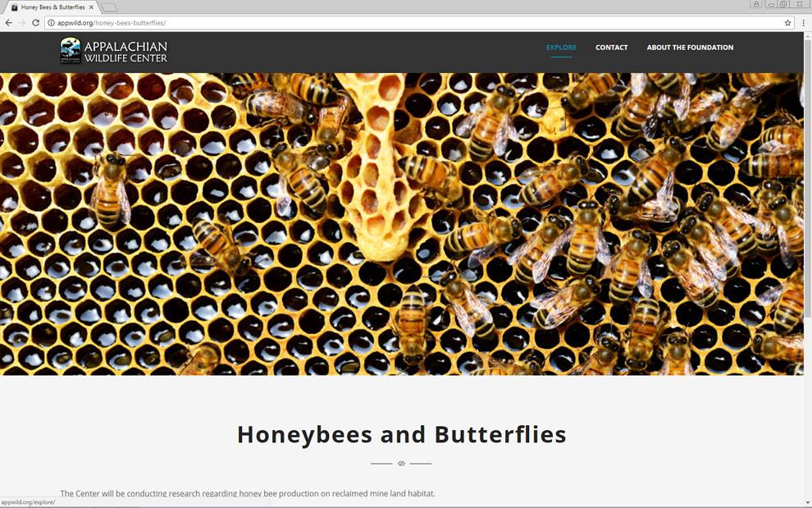Open the Chrome three-dot menu
Image resolution: width=812 pixels, height=508 pixels.
click(803, 23)
